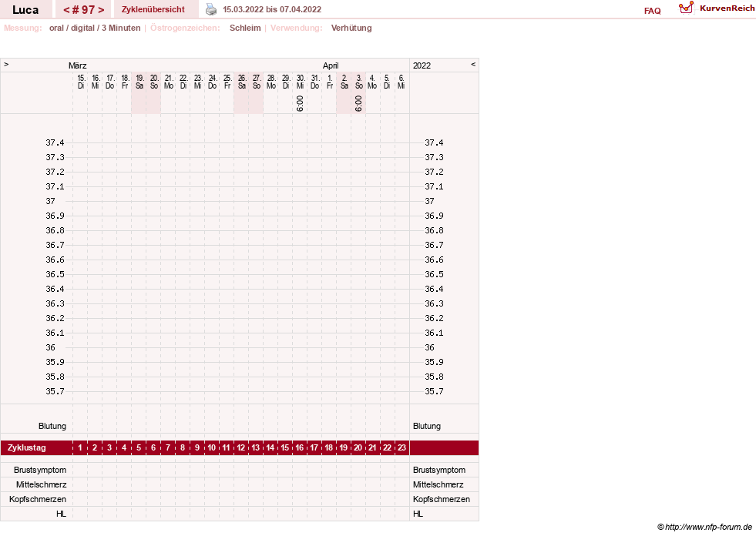Click 'oral / digital / 3 Minuten' measurement text
The width and height of the screenshot is (756, 536).
pos(95,28)
